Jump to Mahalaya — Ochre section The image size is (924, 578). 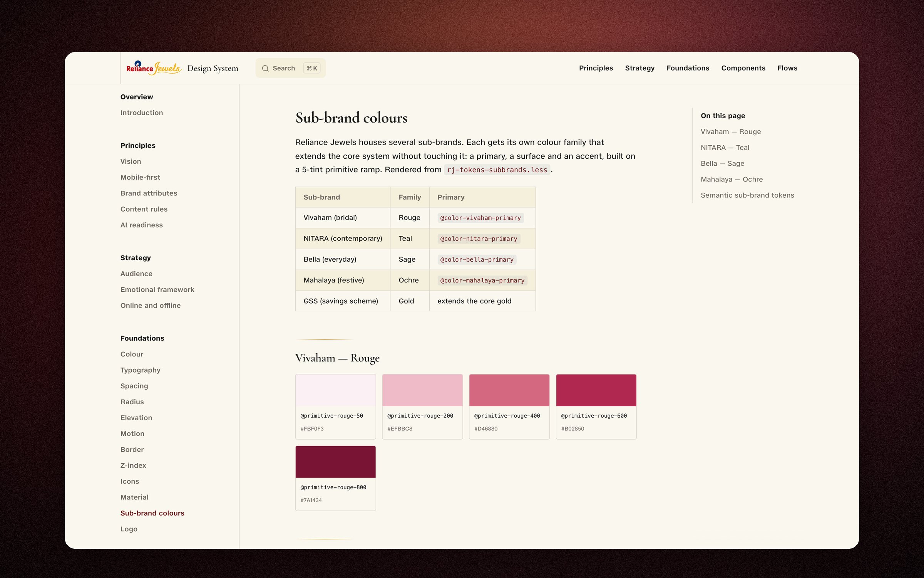tap(731, 179)
